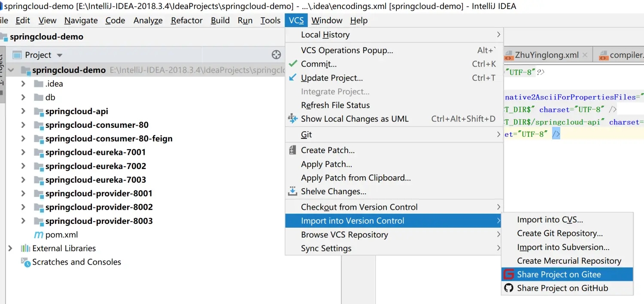Viewport: 644px width, 304px height.
Task: Open the Refactor menu
Action: coord(187,21)
